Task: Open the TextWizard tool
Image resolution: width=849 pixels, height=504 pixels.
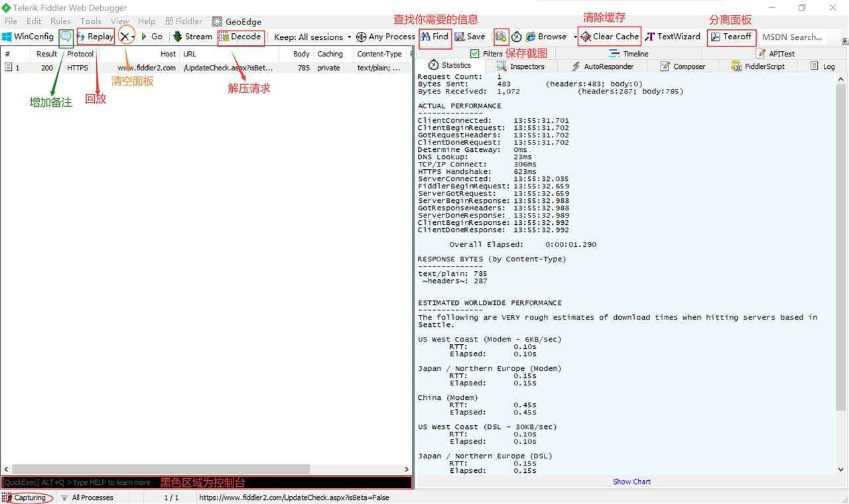Action: click(x=673, y=36)
